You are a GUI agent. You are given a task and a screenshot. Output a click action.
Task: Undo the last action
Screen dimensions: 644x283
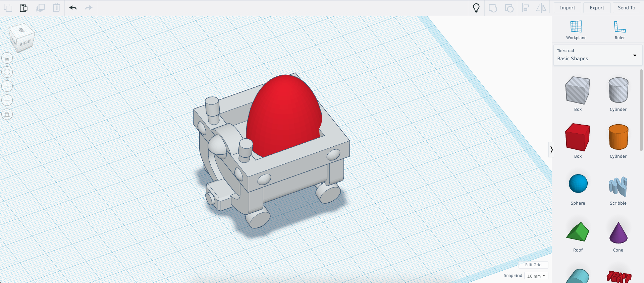73,8
